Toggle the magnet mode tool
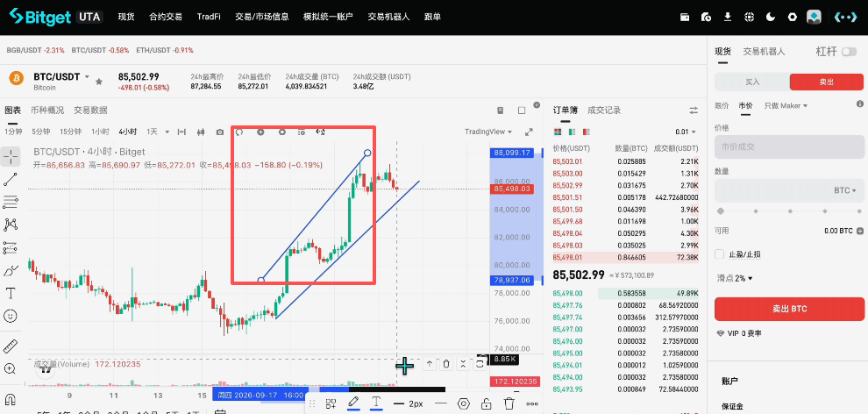Image resolution: width=868 pixels, height=414 pixels. pos(11,399)
